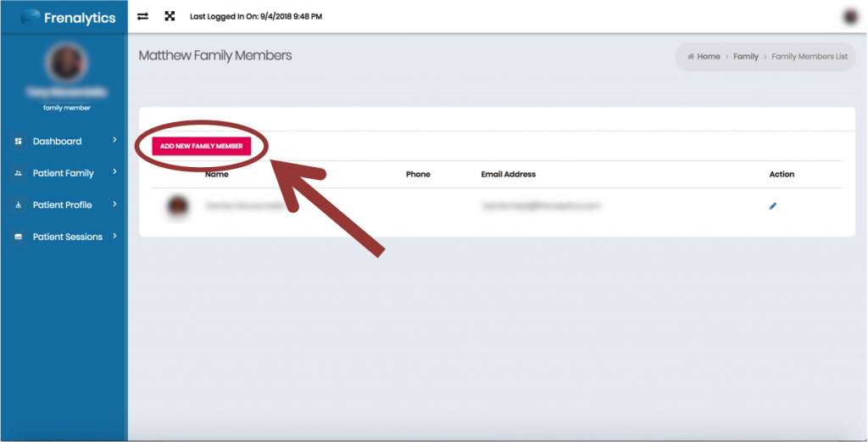Click Add New Family Member button
The image size is (868, 442).
(202, 146)
